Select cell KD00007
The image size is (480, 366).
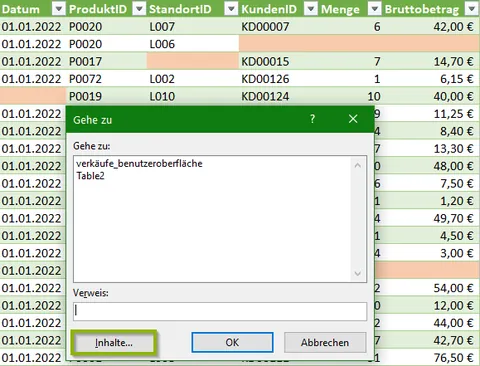[279, 27]
